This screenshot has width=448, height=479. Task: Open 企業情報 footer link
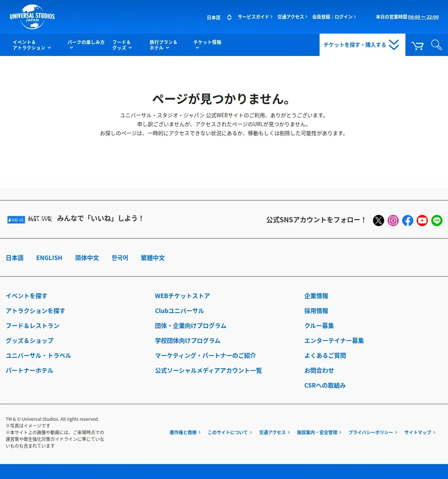tap(316, 296)
